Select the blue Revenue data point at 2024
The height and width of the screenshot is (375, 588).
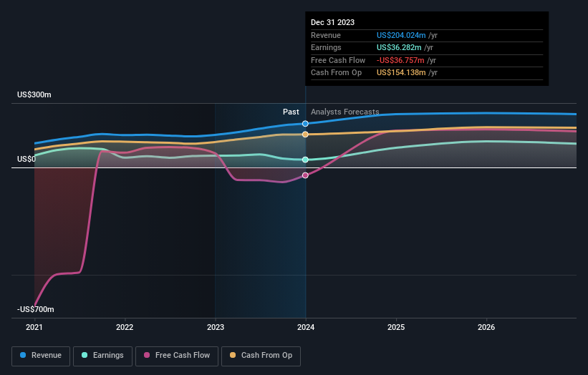[x=305, y=124]
